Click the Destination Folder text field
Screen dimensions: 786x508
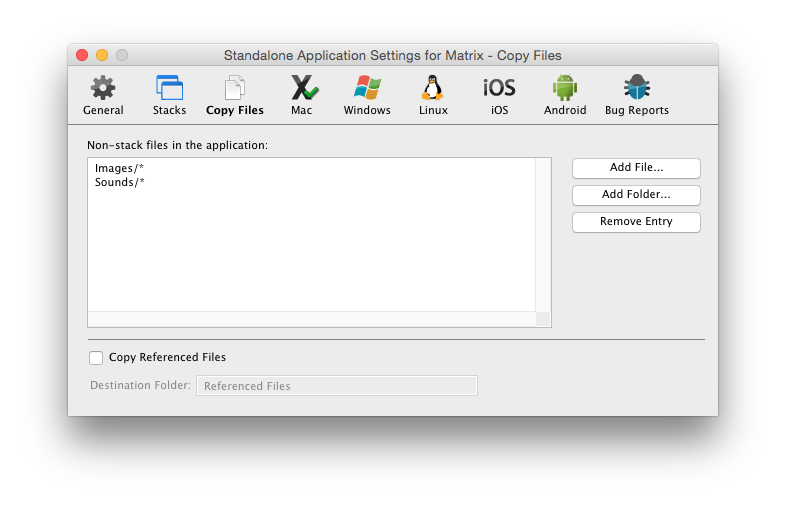point(336,386)
